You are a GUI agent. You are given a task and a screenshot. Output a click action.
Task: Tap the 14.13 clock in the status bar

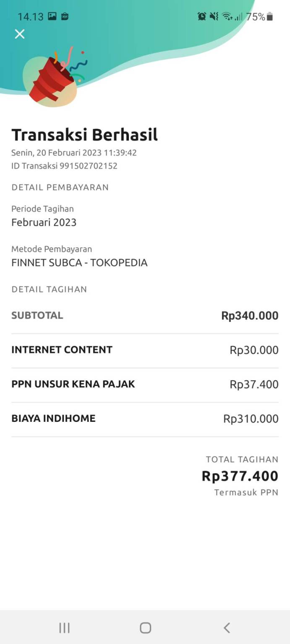[x=26, y=16]
